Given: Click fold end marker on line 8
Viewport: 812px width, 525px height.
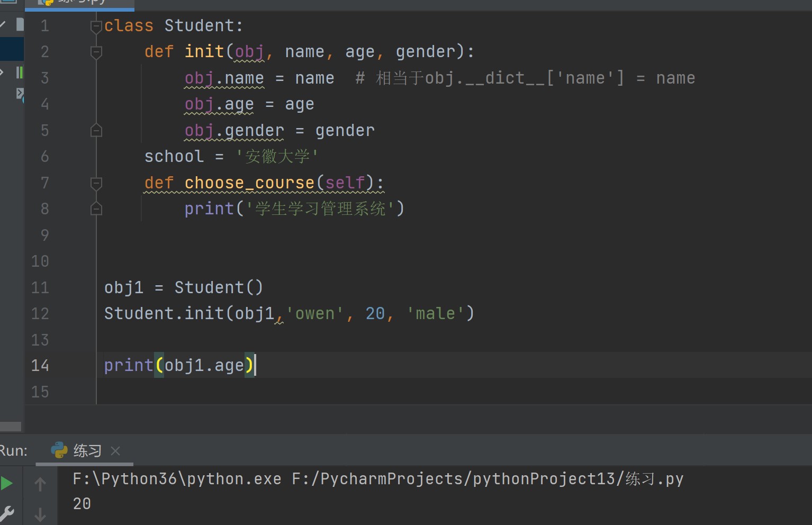Looking at the screenshot, I should 96,209.
